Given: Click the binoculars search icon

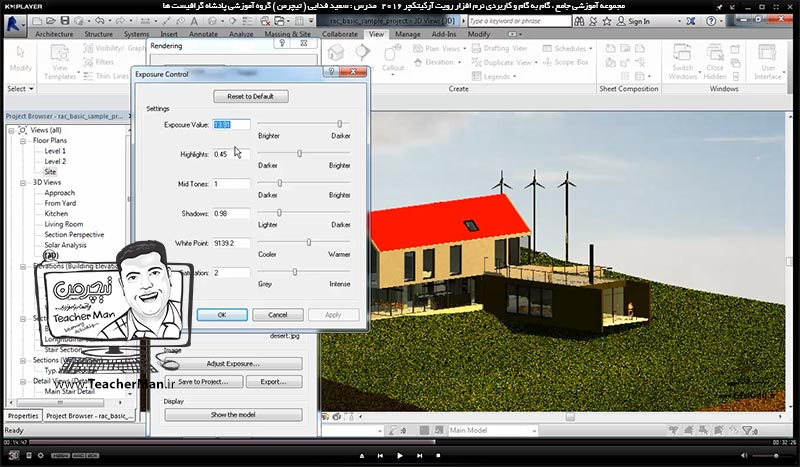Looking at the screenshot, I should tap(579, 21).
